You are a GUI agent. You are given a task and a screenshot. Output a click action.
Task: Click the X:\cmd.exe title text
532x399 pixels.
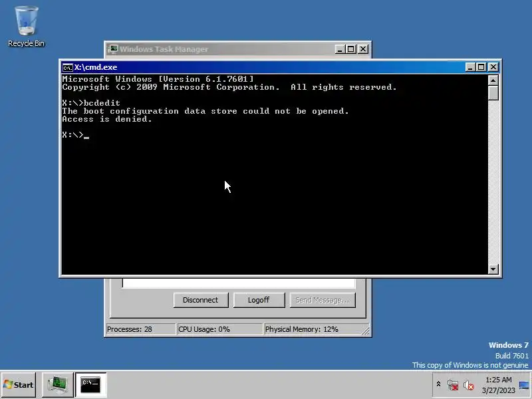click(x=96, y=67)
